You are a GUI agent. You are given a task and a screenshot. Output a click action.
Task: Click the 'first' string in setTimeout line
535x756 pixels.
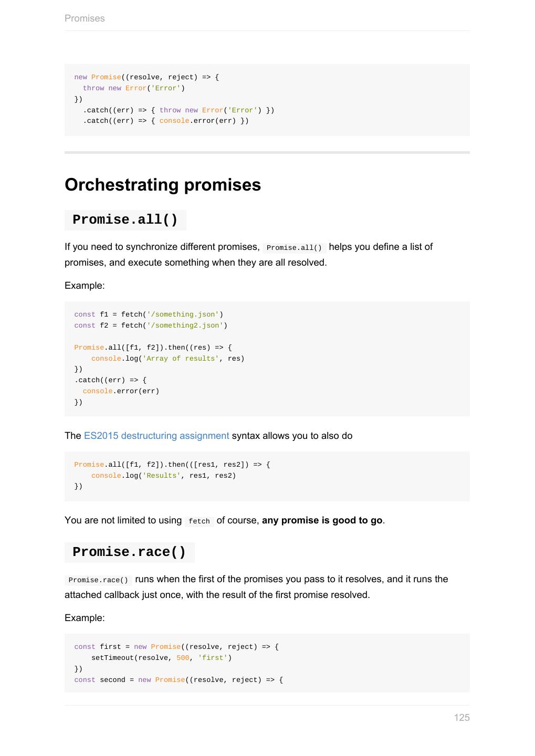pos(213,658)
